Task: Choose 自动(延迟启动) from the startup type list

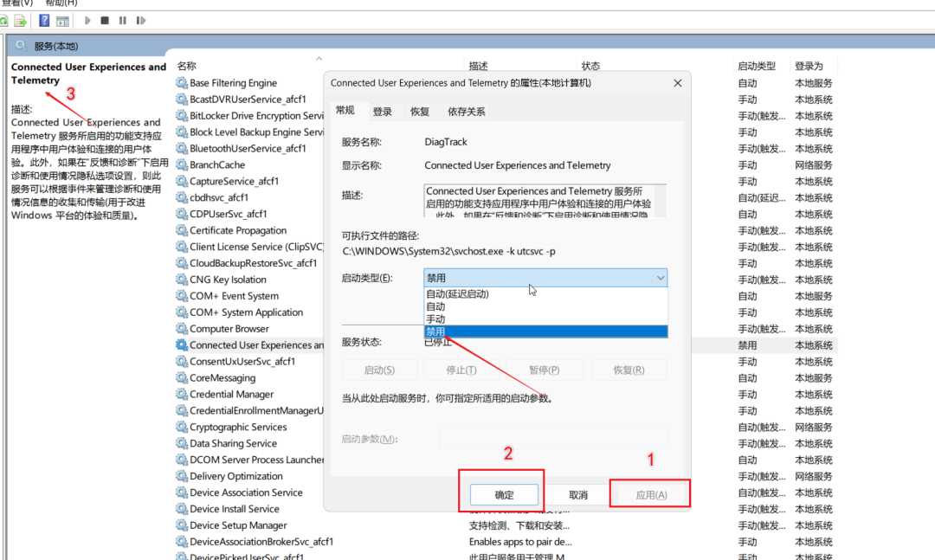Action: point(458,294)
